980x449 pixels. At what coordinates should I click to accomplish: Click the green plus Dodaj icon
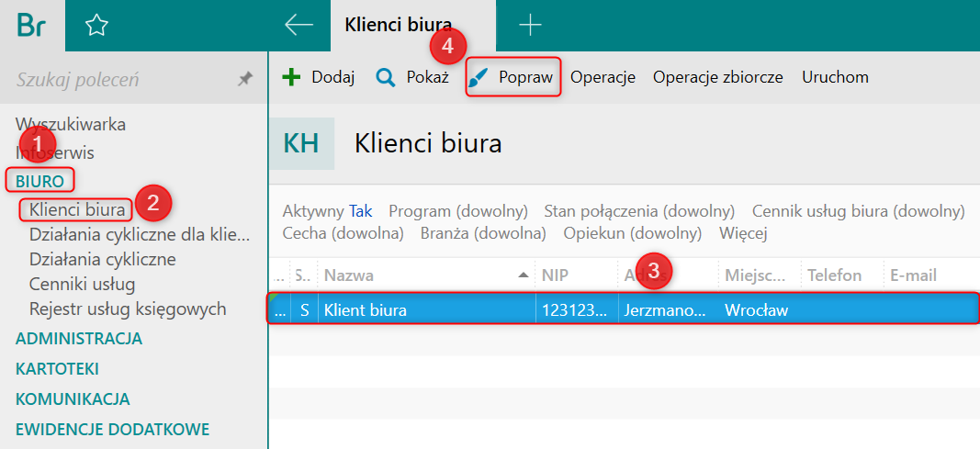[x=291, y=77]
